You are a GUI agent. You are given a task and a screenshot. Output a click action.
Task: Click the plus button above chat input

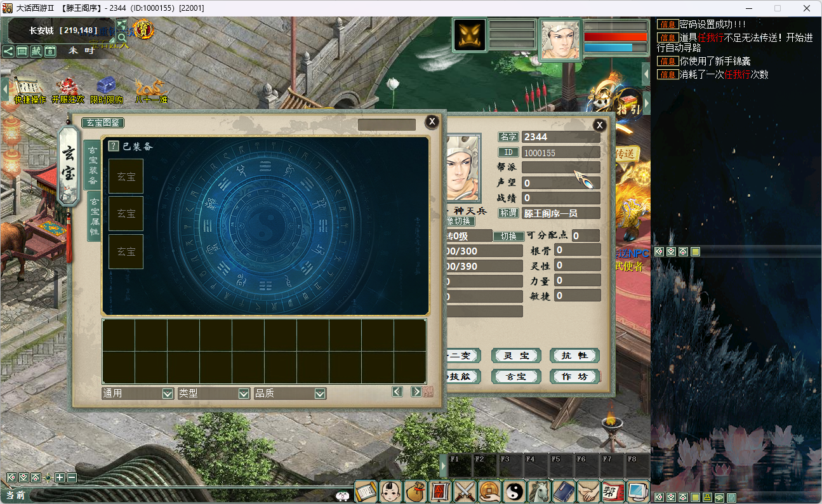click(x=60, y=477)
